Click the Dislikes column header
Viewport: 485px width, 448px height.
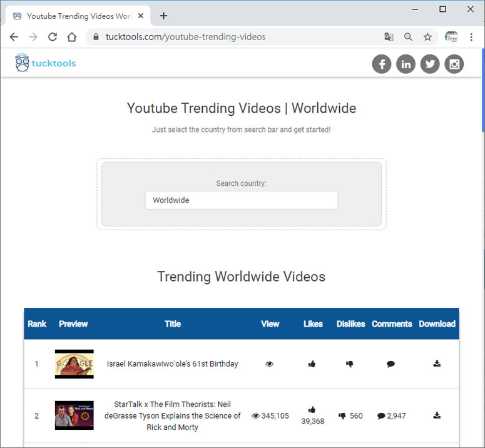(350, 323)
